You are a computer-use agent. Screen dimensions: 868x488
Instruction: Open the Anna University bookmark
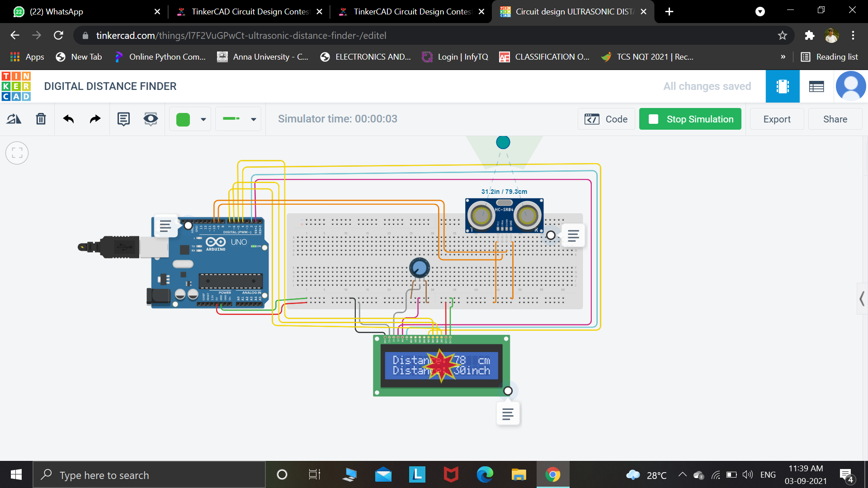(263, 57)
